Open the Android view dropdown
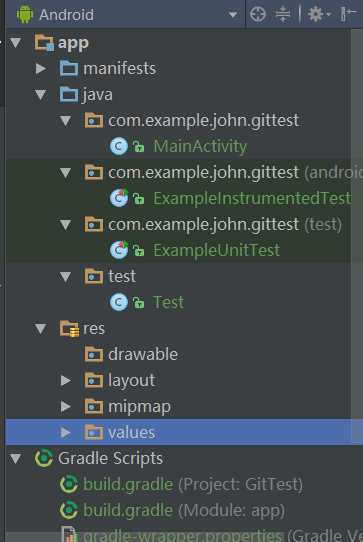This screenshot has height=542, width=363. click(233, 15)
